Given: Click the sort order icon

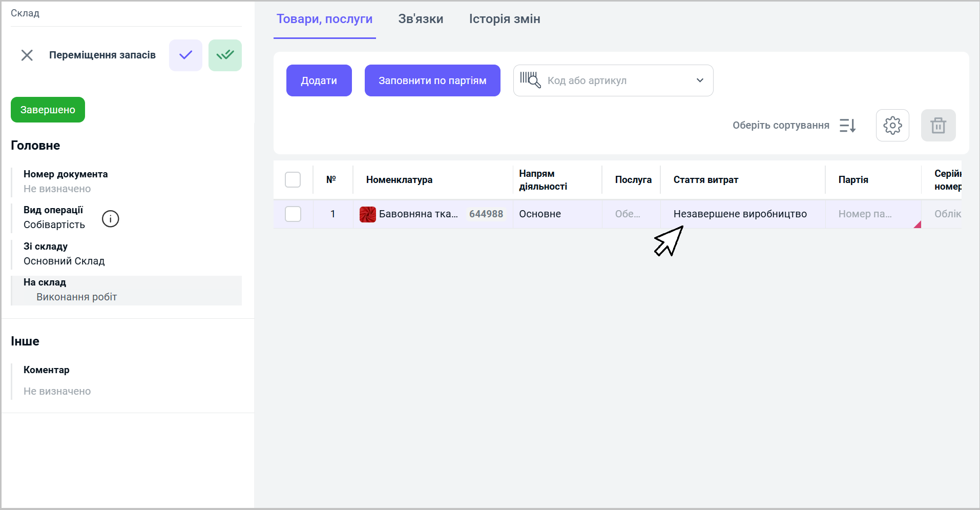Looking at the screenshot, I should [x=847, y=126].
